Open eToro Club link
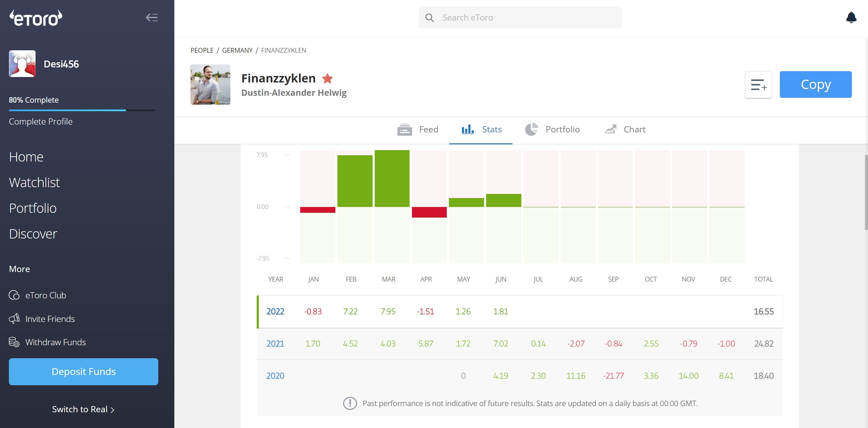Screen dimensions: 868x428 [x=46, y=295]
